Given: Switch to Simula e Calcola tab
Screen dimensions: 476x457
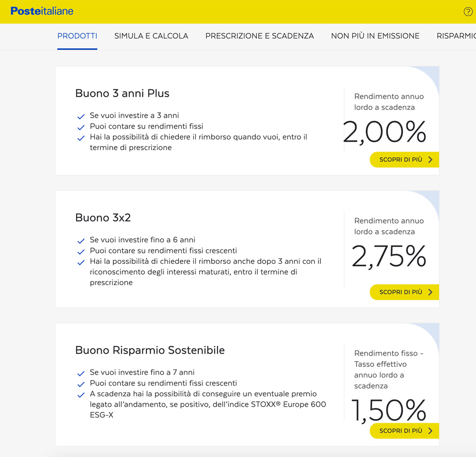Looking at the screenshot, I should 151,36.
